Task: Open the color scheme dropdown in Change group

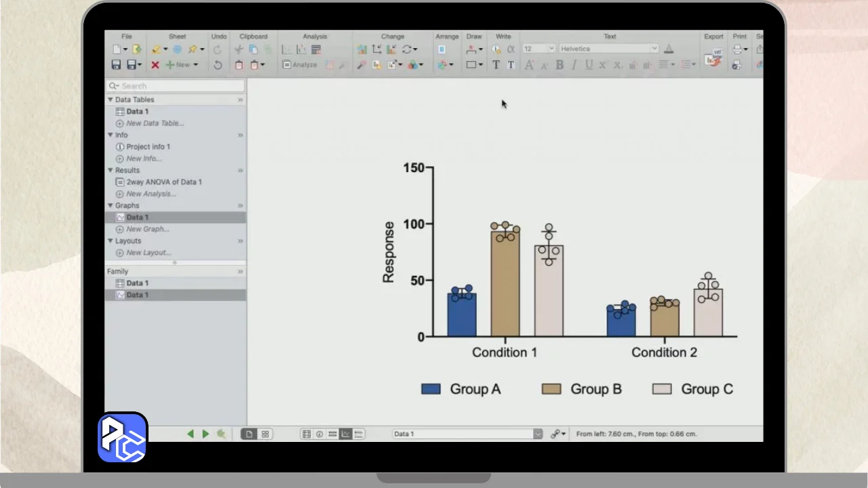Action: coord(414,65)
